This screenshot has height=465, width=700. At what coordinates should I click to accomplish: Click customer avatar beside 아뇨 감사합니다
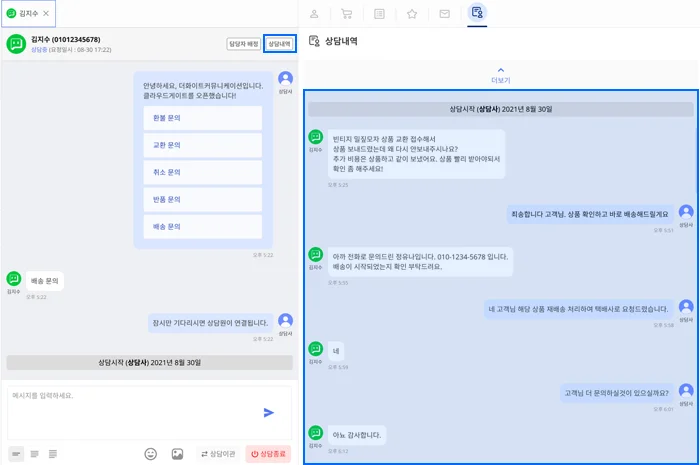[316, 432]
